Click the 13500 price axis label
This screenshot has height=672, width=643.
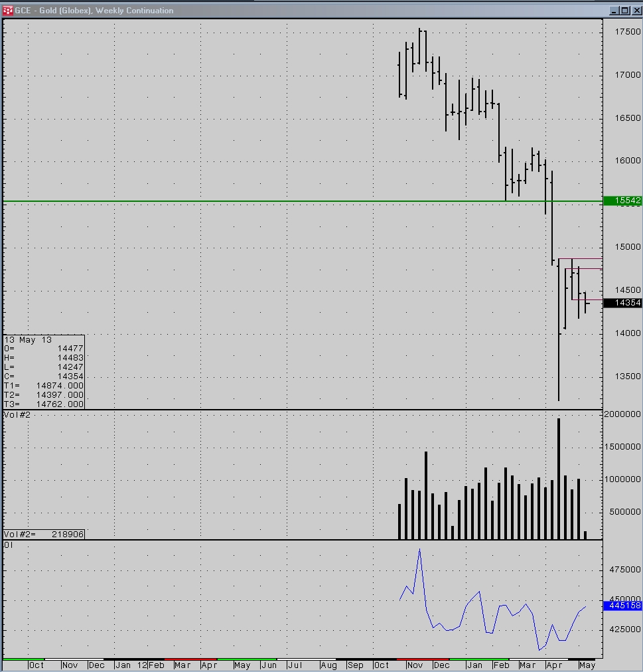pyautogui.click(x=628, y=377)
